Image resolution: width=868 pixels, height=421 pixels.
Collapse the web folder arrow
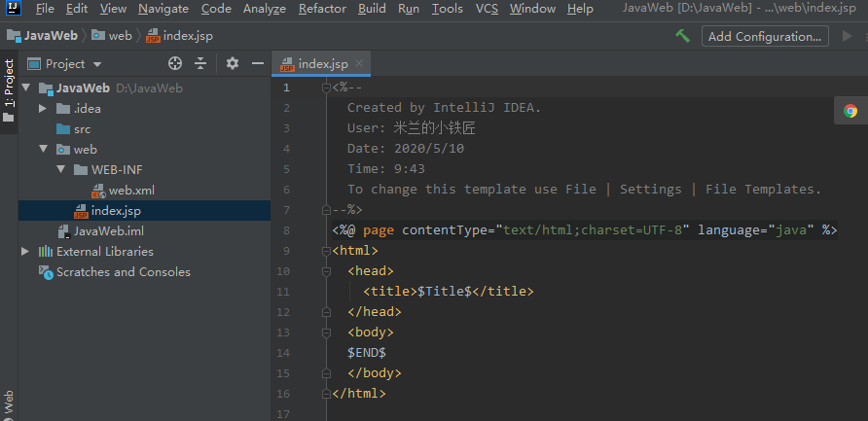[43, 150]
